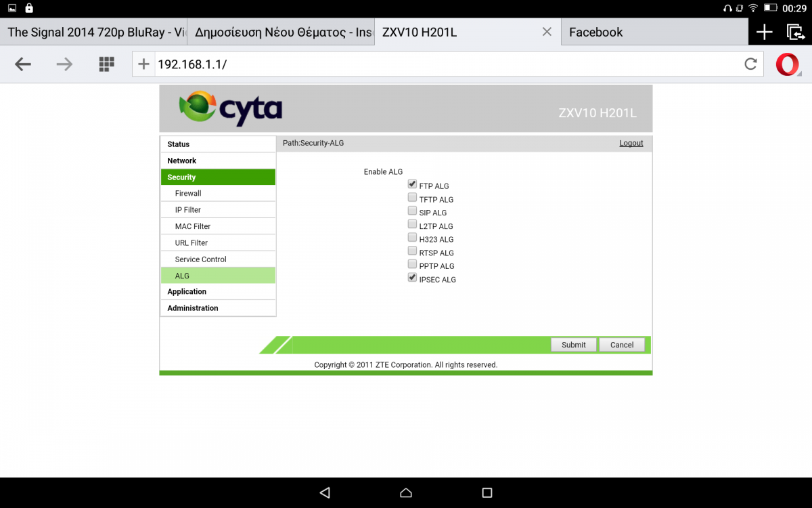Tap the 192.168.1.1 address field
The height and width of the screenshot is (508, 812).
(x=447, y=64)
